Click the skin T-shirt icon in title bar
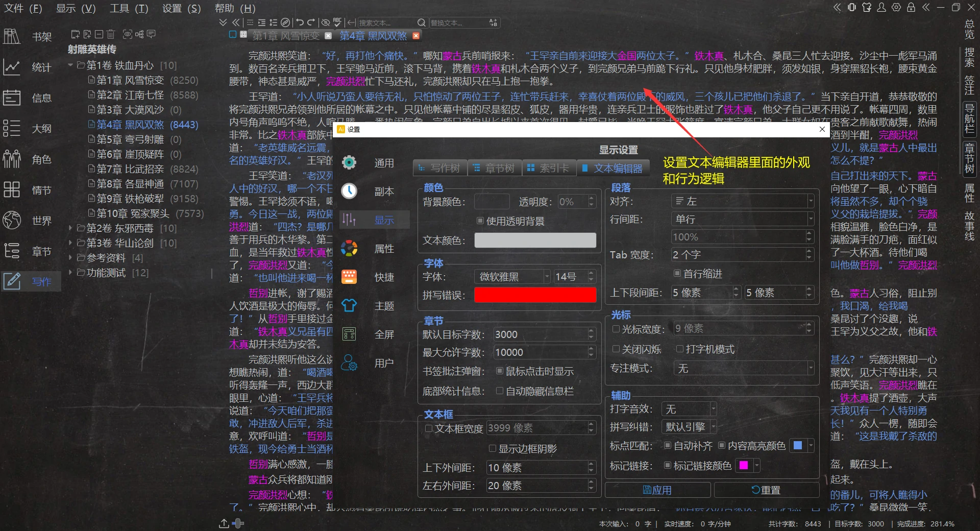 click(867, 7)
